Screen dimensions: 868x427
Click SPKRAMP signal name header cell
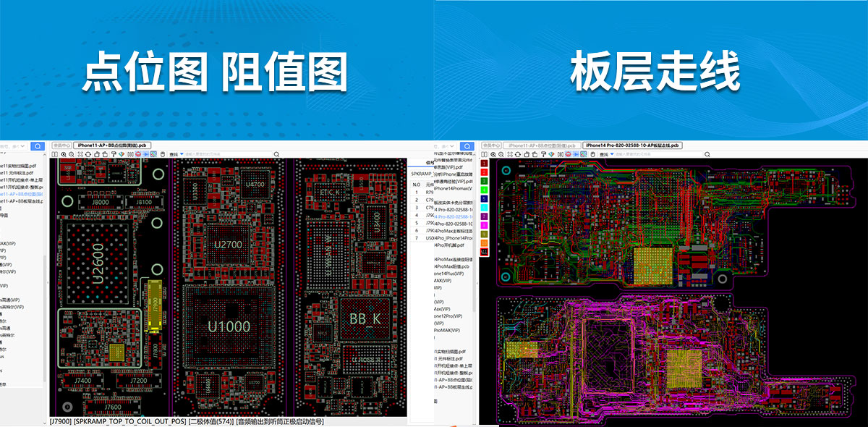[422, 174]
